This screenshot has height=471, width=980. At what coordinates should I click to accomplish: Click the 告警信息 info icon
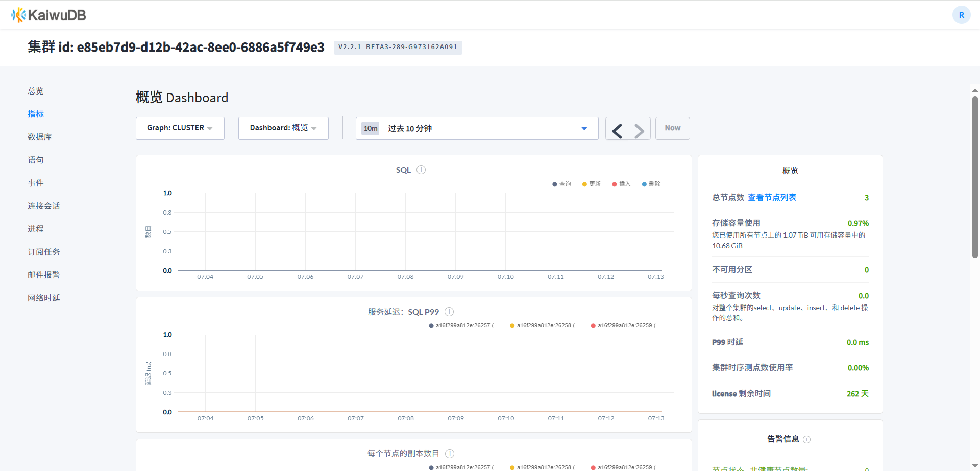pyautogui.click(x=807, y=439)
